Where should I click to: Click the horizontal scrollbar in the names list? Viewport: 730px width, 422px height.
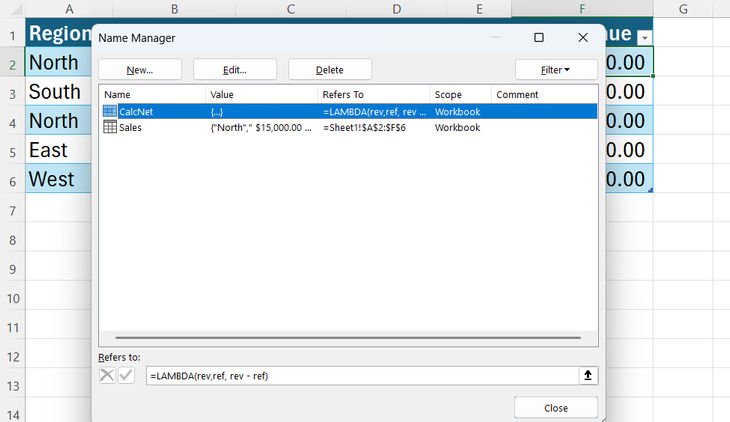click(348, 338)
